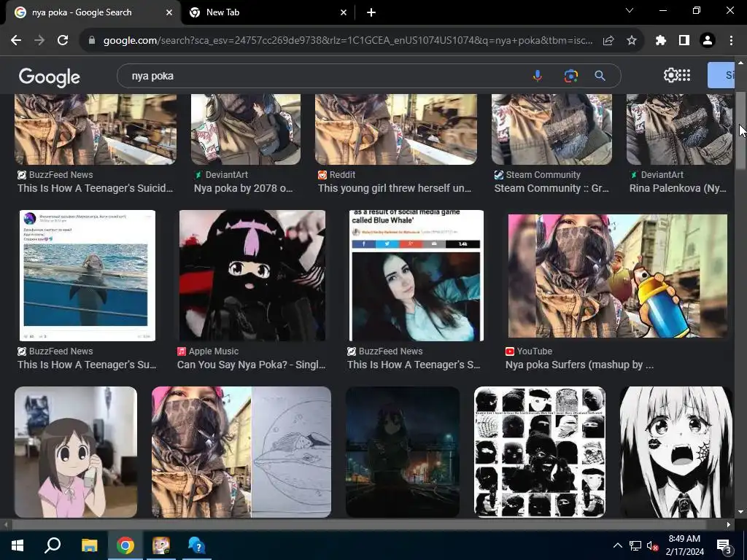The width and height of the screenshot is (747, 560).
Task: Open DeviantArt 'Nya poka by 2078' result
Action: click(x=244, y=188)
